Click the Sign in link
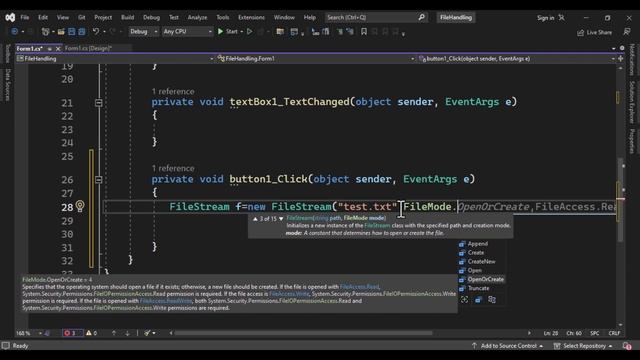640x360 pixels. coord(545,18)
